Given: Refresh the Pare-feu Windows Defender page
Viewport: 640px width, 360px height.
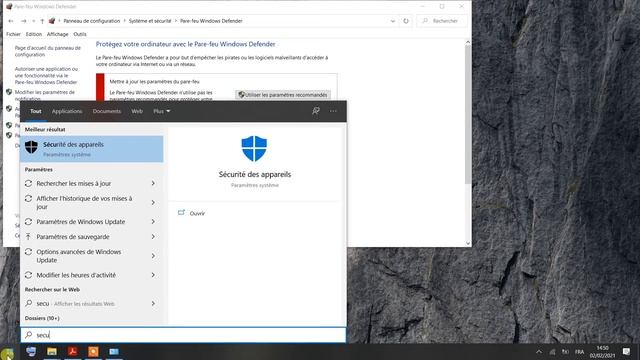Looking at the screenshot, I should pos(406,21).
